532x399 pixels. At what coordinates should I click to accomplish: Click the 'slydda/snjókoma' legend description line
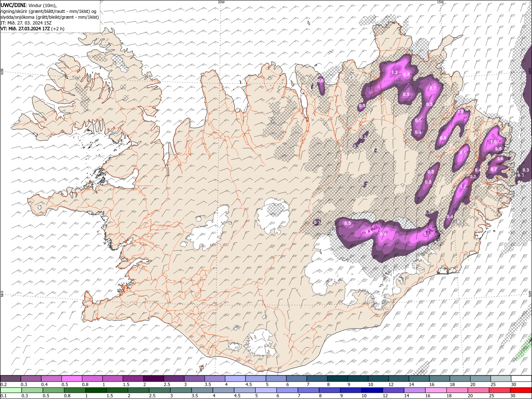point(50,17)
